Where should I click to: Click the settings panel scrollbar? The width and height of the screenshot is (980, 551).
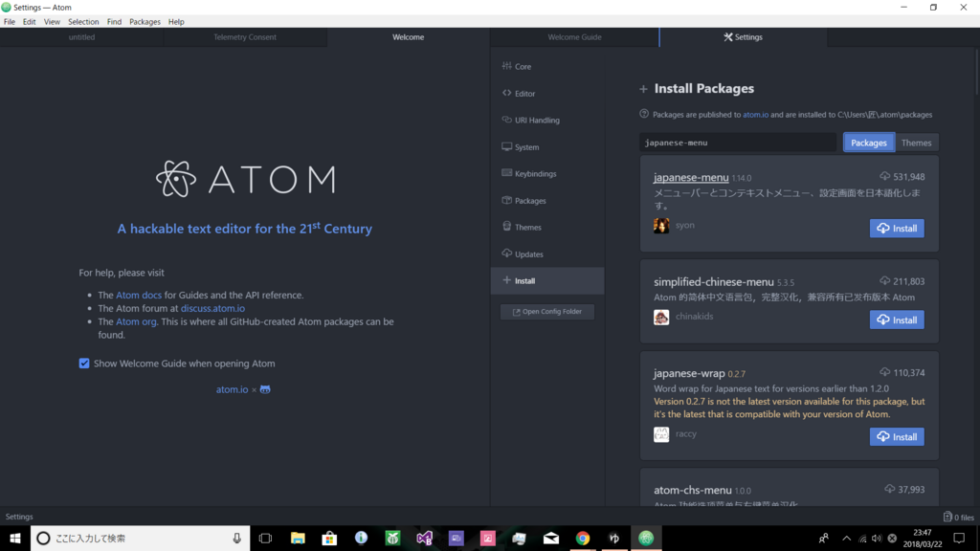tap(977, 72)
